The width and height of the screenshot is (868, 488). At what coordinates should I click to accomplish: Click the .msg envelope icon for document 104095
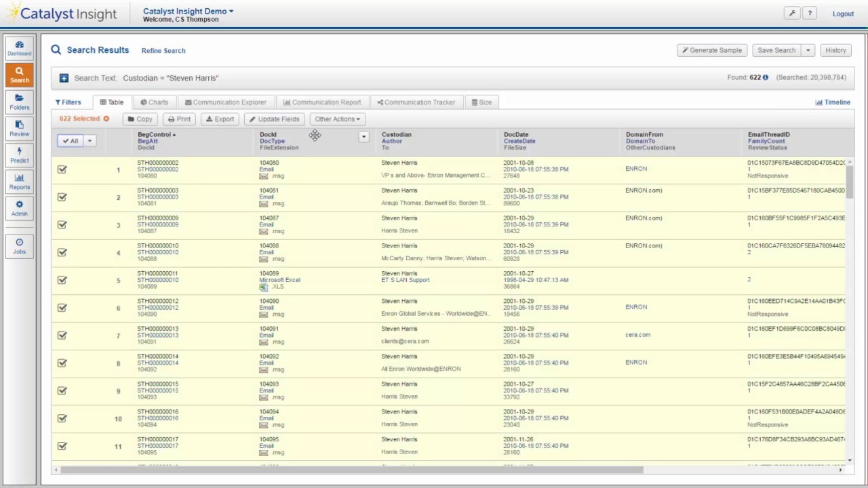click(x=263, y=453)
